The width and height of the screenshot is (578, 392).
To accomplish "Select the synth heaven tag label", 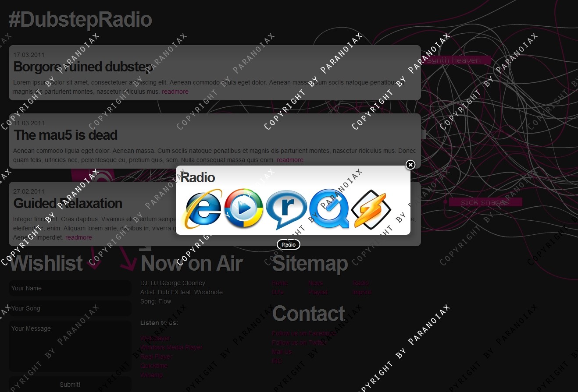I will [454, 60].
